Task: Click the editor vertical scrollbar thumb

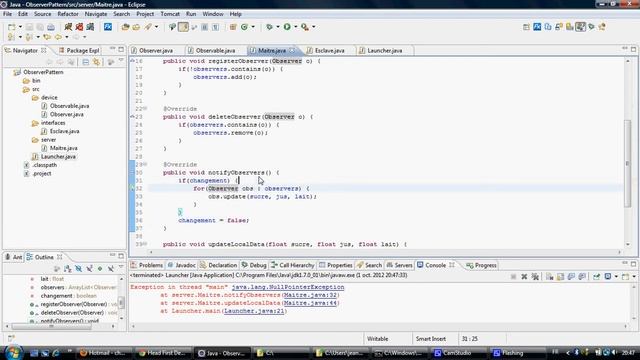Action: [x=628, y=163]
